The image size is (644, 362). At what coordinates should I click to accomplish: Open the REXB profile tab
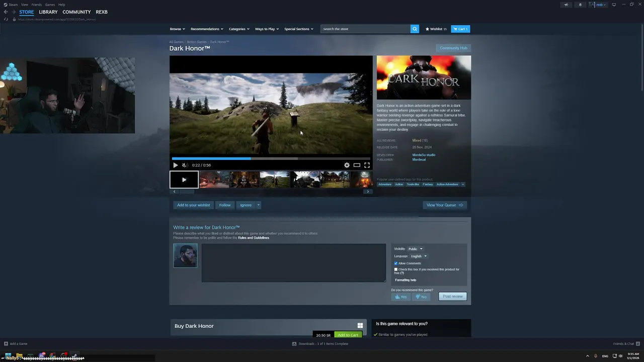(x=102, y=12)
